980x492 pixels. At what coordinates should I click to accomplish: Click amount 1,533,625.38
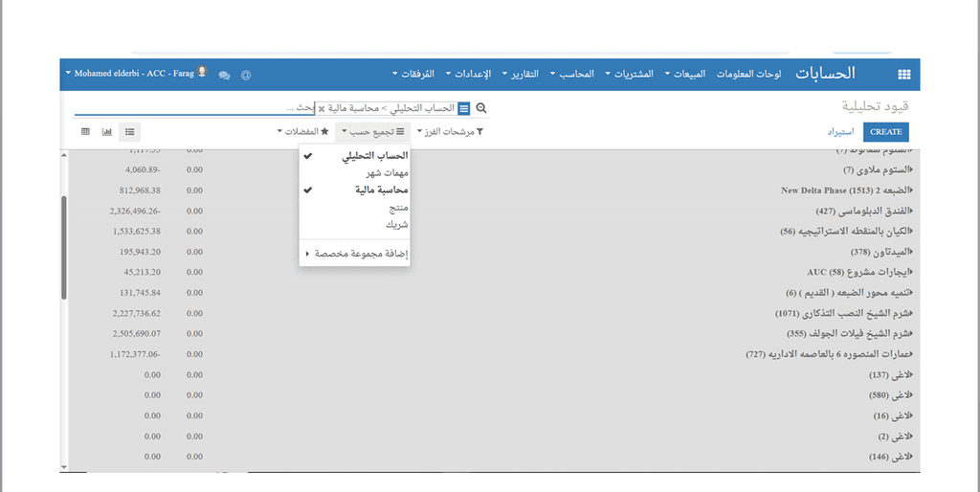(137, 232)
